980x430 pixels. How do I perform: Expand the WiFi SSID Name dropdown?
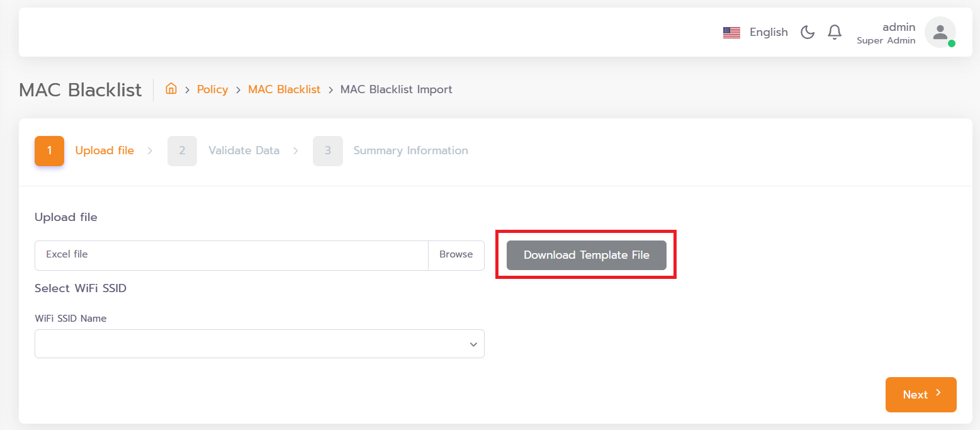click(x=259, y=344)
